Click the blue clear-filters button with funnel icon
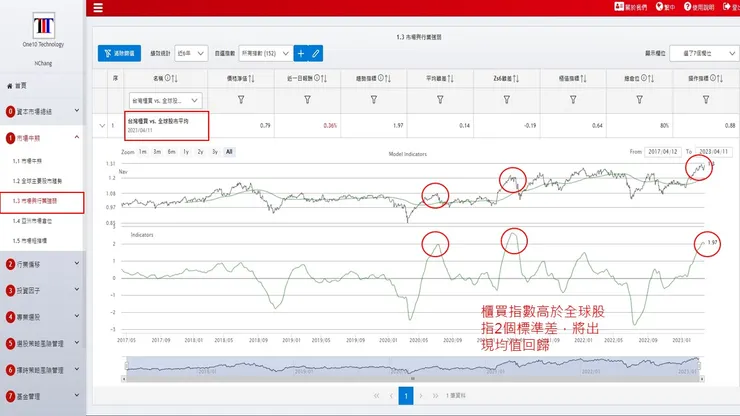Screen dimensions: 740x416 tap(119, 53)
